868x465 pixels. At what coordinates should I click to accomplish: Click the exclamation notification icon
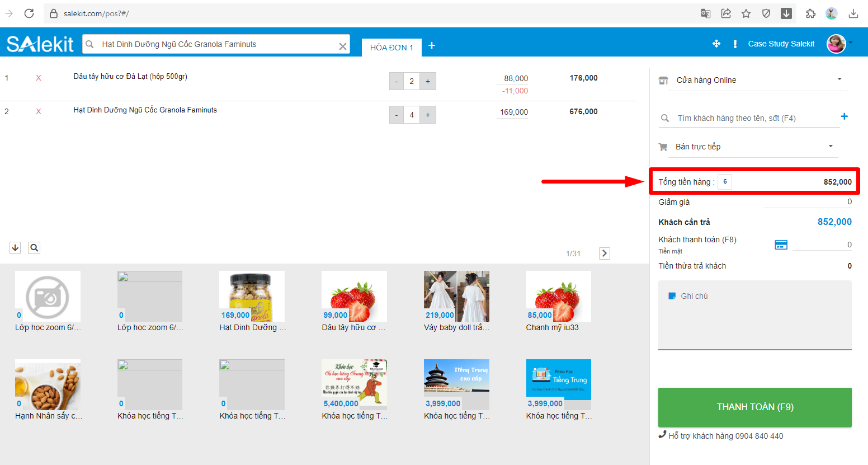point(735,44)
